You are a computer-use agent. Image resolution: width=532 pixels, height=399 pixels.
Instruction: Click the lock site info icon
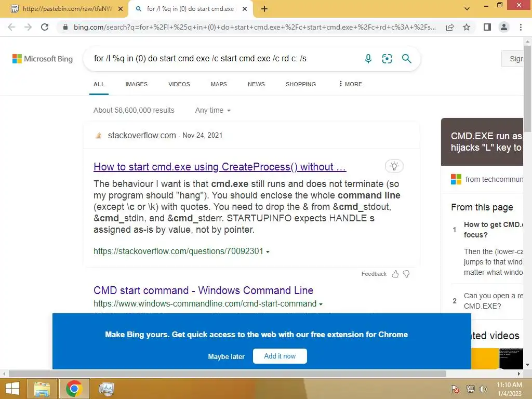click(65, 27)
